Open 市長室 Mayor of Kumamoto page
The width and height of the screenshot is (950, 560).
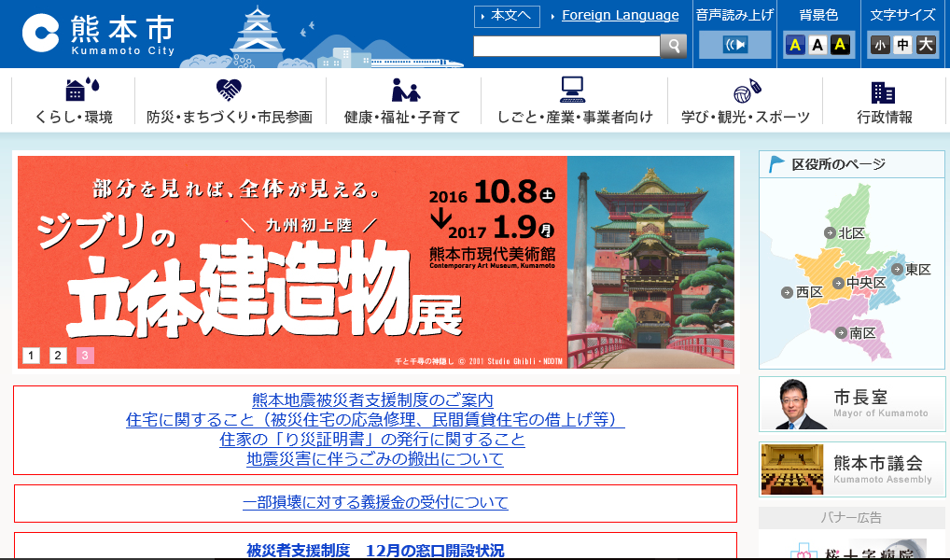point(852,404)
